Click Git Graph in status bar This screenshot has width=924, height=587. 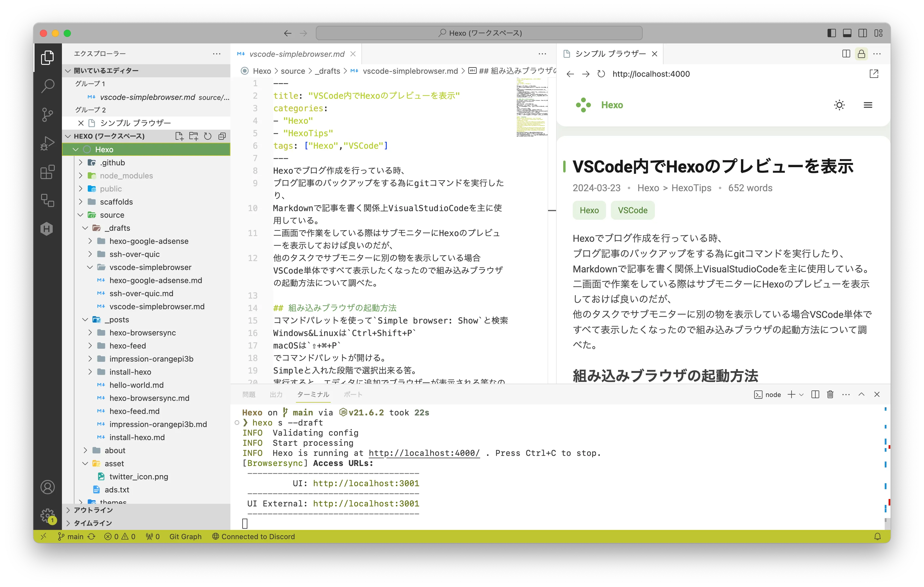(x=185, y=536)
